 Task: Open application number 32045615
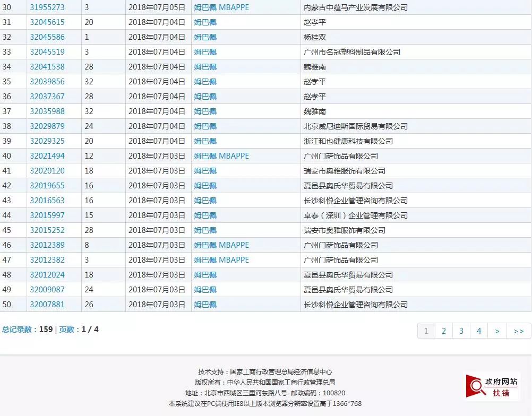pyautogui.click(x=47, y=22)
